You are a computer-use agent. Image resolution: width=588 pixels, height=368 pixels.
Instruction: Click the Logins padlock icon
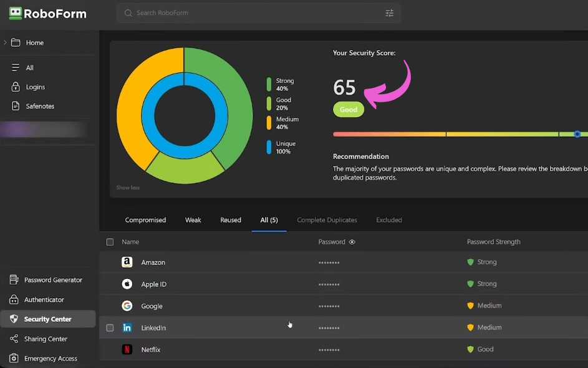16,87
